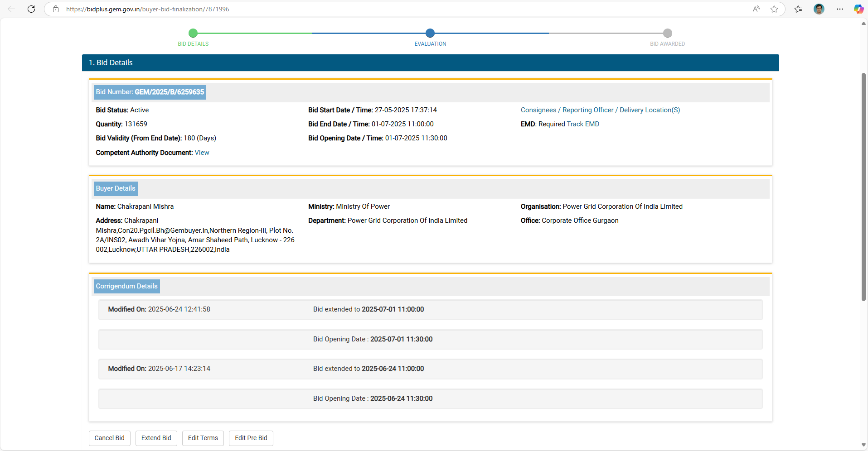The height and width of the screenshot is (451, 868).
Task: Click the quantity value 131659
Action: 136,124
